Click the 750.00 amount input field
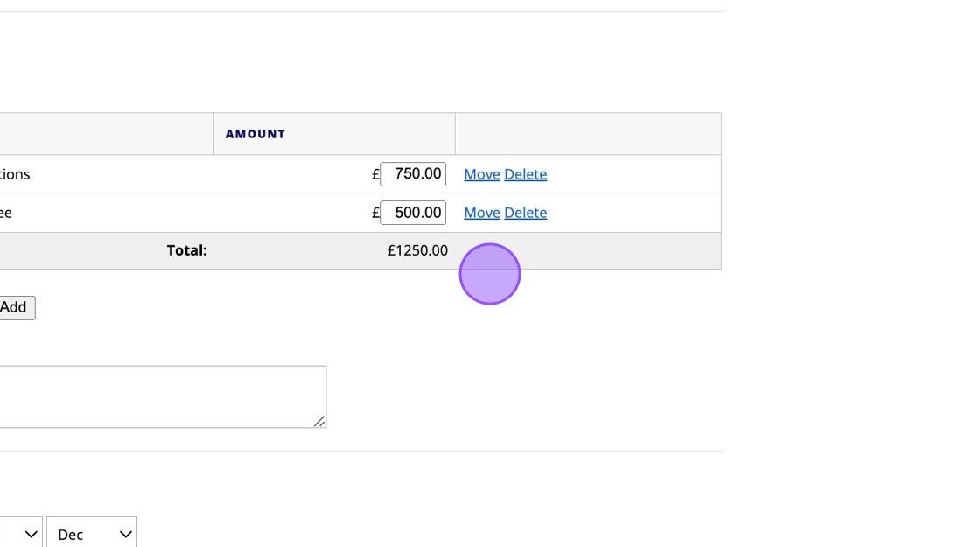 (x=413, y=174)
